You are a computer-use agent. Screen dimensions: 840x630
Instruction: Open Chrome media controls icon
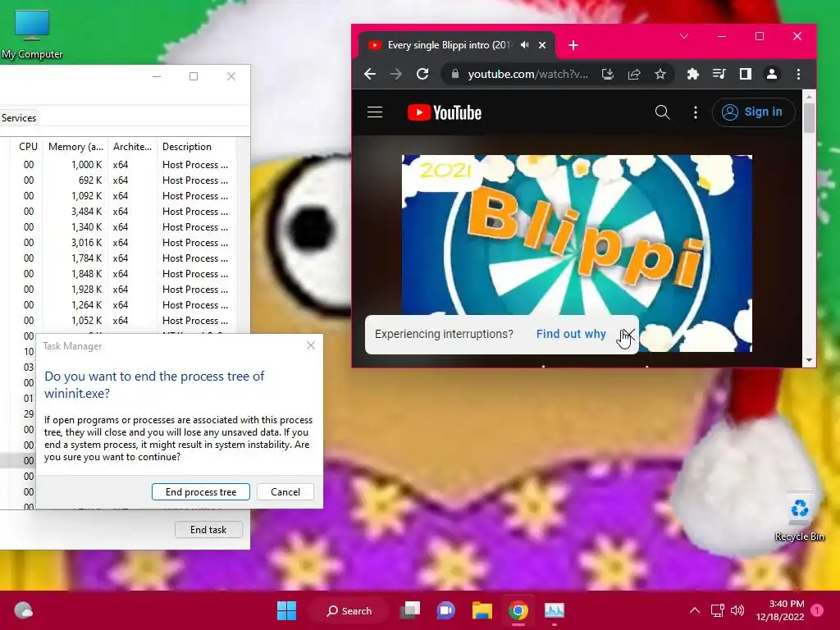coord(719,74)
